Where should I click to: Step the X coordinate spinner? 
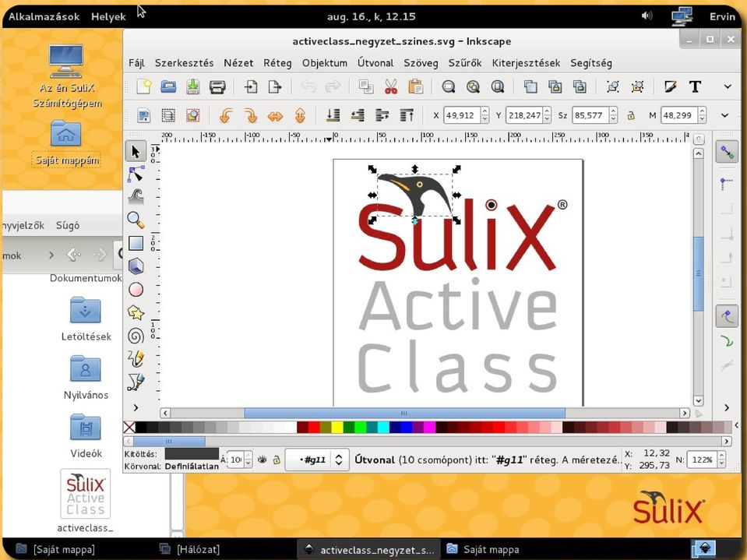(x=484, y=115)
